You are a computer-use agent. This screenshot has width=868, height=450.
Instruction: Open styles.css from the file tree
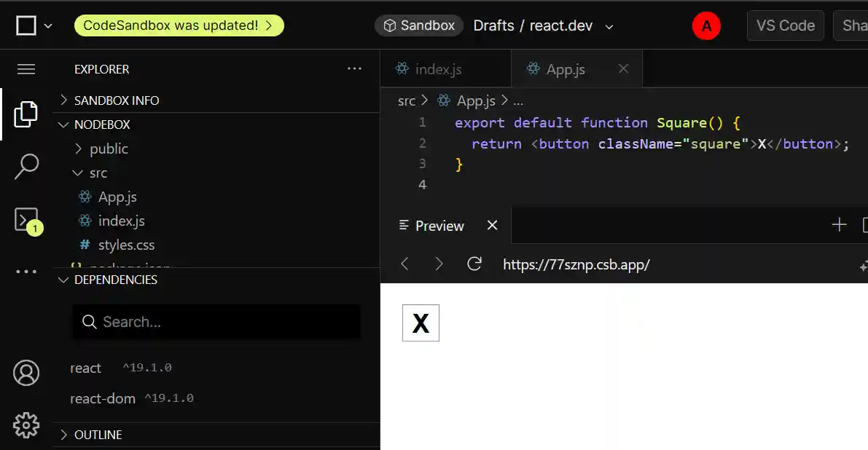[126, 245]
